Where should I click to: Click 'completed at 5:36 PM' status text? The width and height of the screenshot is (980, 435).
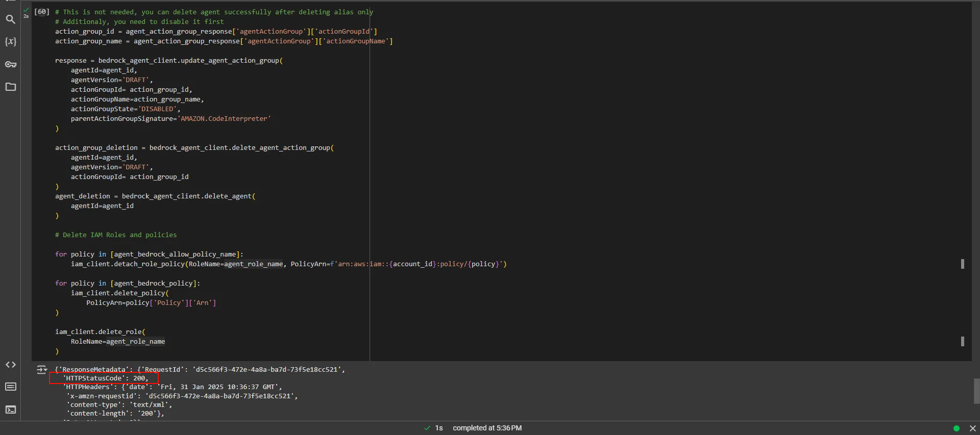(487, 428)
